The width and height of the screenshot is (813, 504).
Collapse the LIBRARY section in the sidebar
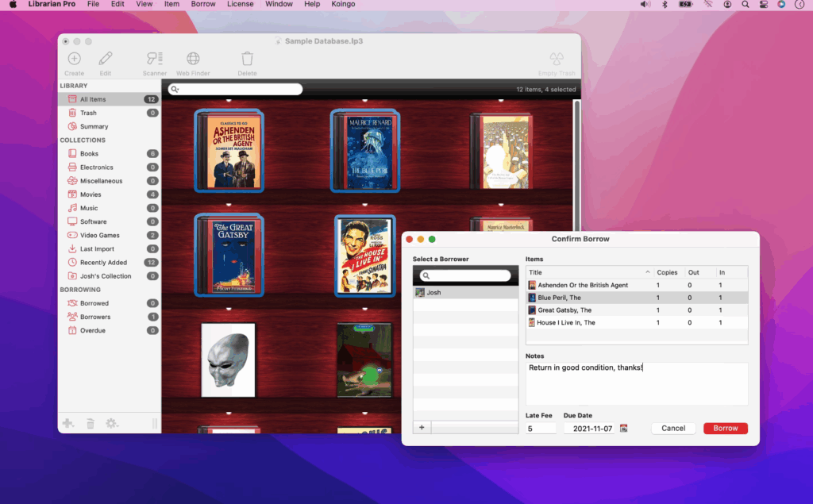pyautogui.click(x=77, y=85)
